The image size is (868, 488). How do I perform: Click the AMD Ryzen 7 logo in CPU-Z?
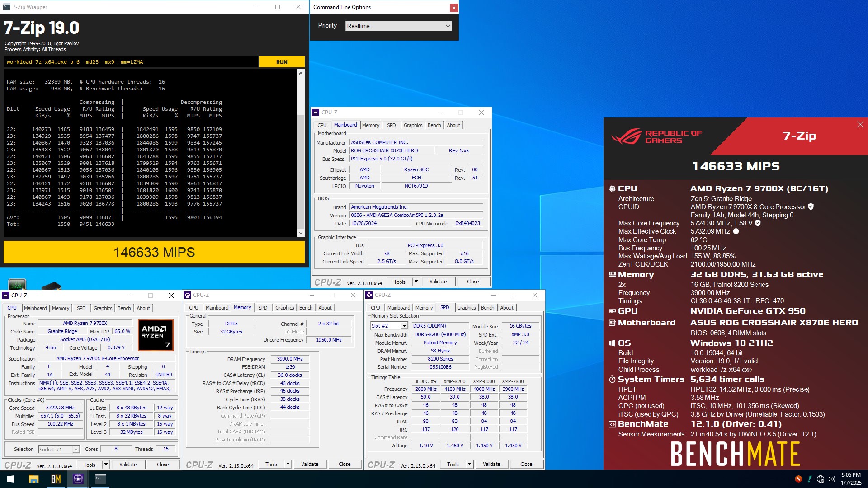(156, 335)
